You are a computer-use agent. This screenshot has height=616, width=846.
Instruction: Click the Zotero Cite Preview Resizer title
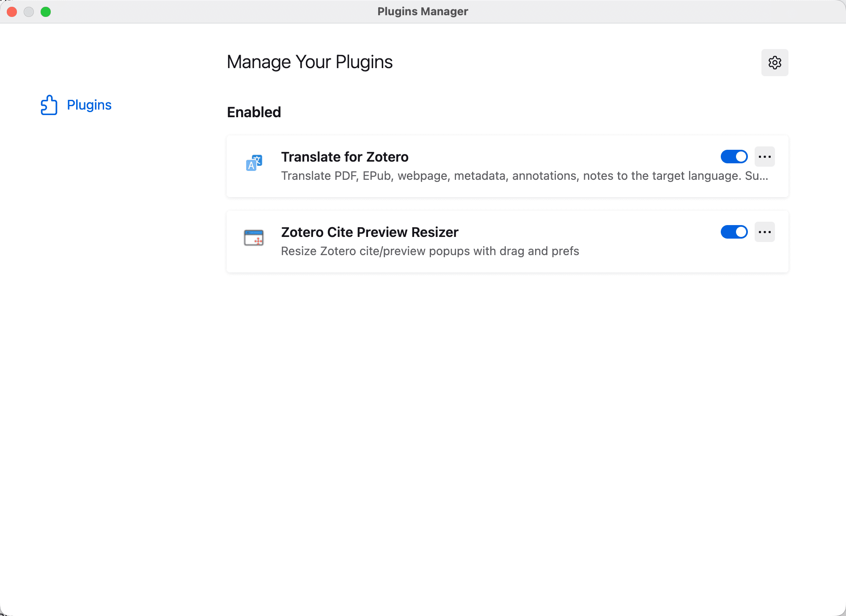(x=370, y=232)
